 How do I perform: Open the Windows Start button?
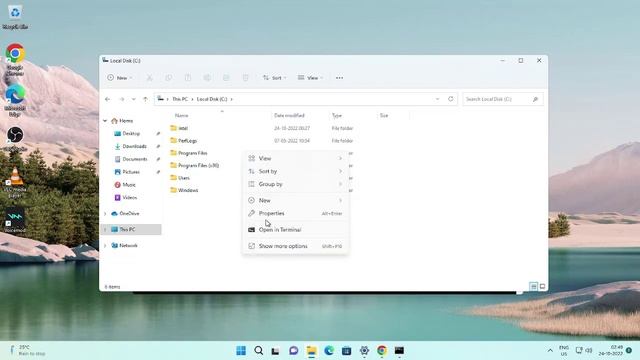(241, 351)
